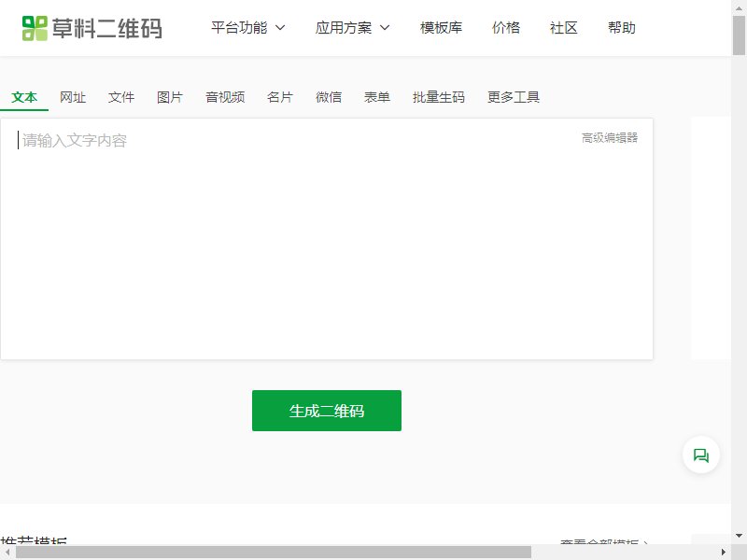Open the 价格 page link

point(506,28)
